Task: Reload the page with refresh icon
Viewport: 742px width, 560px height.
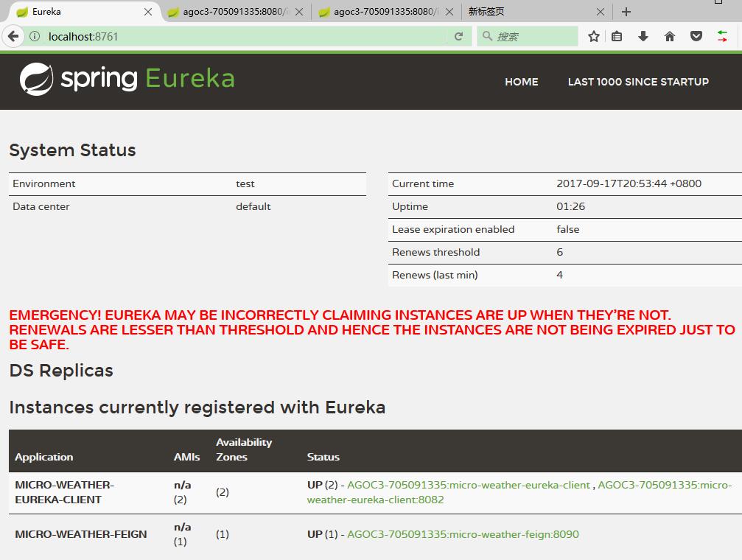Action: pyautogui.click(x=458, y=36)
